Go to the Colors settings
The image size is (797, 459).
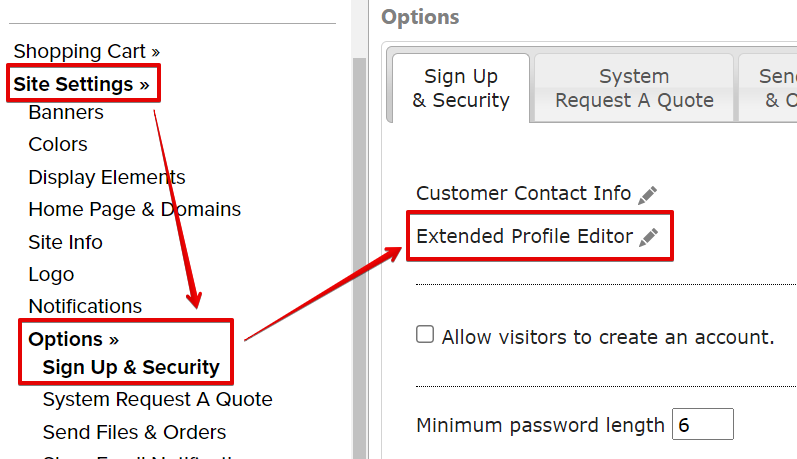tap(57, 144)
